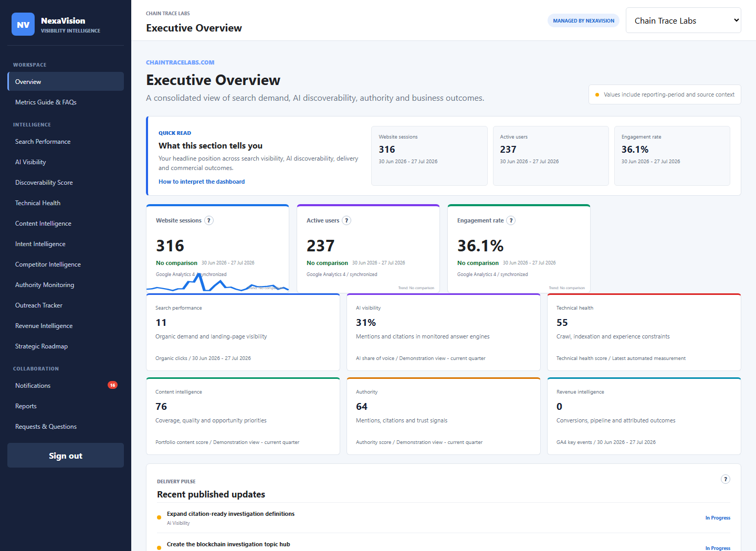Open Website sessions help question-mark icon
This screenshot has height=551, width=756.
(x=209, y=220)
